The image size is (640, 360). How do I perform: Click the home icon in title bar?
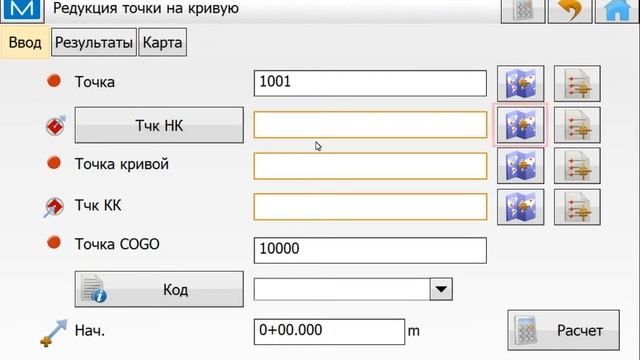point(617,10)
